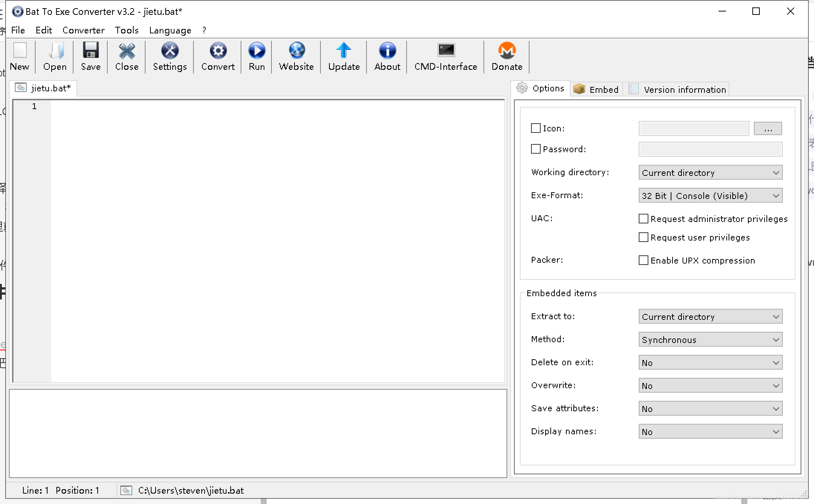
Task: Open the Working directory dropdown
Action: [710, 173]
